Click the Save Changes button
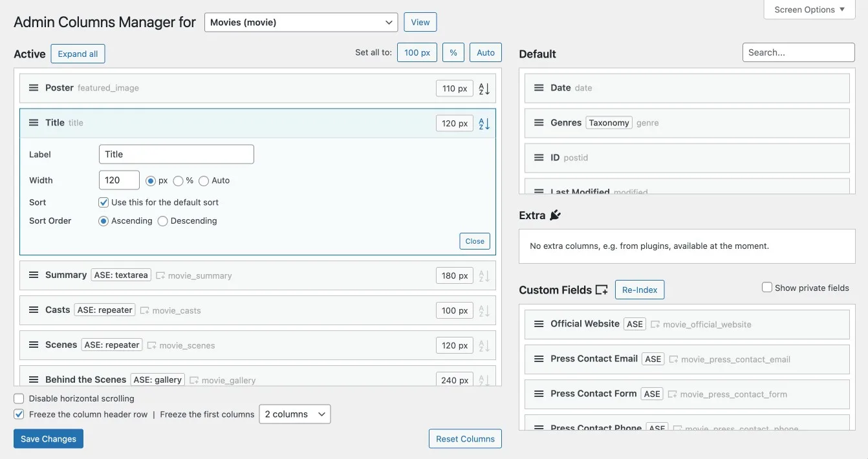868x459 pixels. 49,439
